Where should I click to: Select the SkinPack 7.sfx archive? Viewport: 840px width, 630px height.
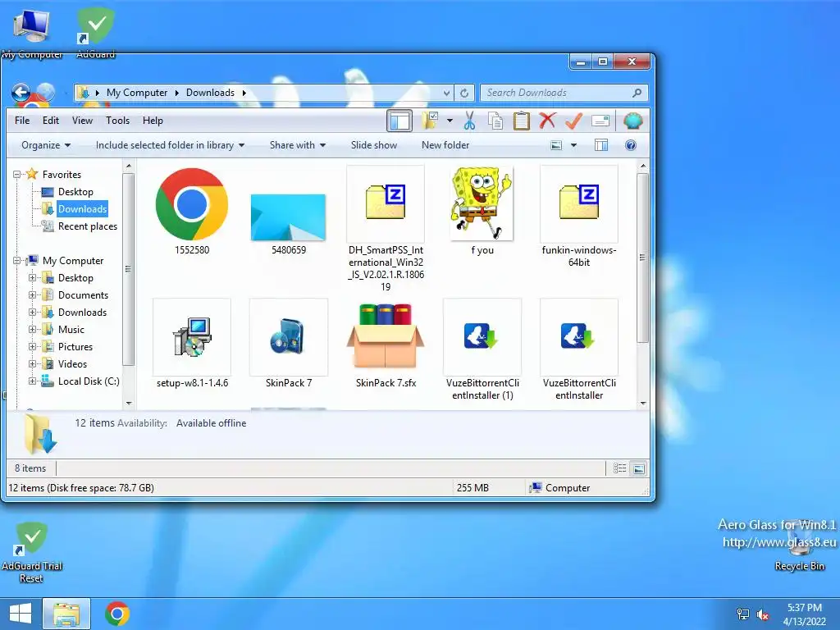(386, 344)
